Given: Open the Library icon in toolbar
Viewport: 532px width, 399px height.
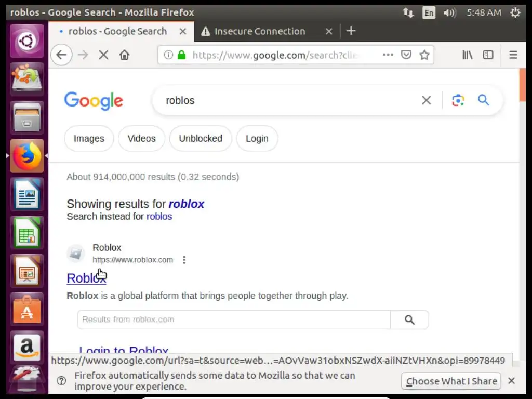Looking at the screenshot, I should coord(467,55).
